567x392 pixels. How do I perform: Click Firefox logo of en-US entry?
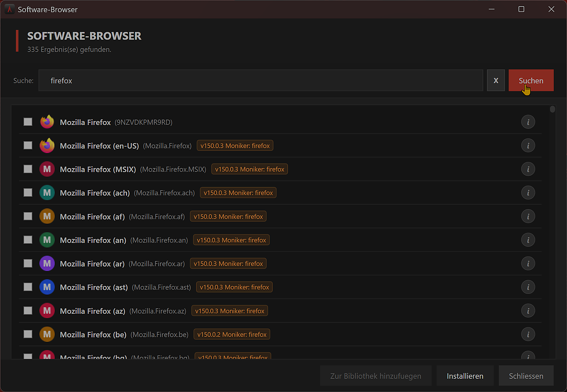[x=47, y=145]
